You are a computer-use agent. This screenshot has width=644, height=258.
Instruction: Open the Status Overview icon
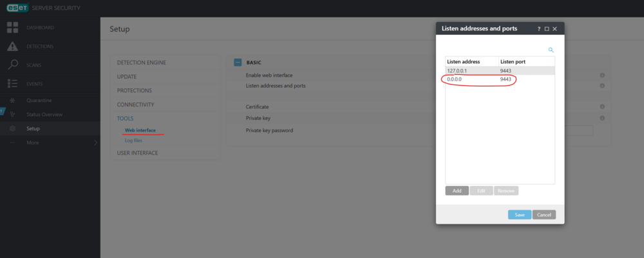click(x=13, y=114)
